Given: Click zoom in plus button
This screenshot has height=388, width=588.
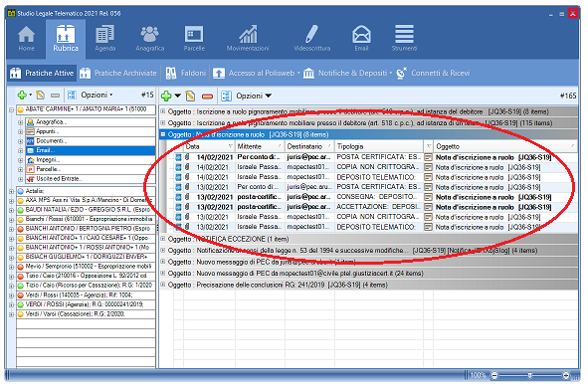Looking at the screenshot, I should (x=566, y=375).
